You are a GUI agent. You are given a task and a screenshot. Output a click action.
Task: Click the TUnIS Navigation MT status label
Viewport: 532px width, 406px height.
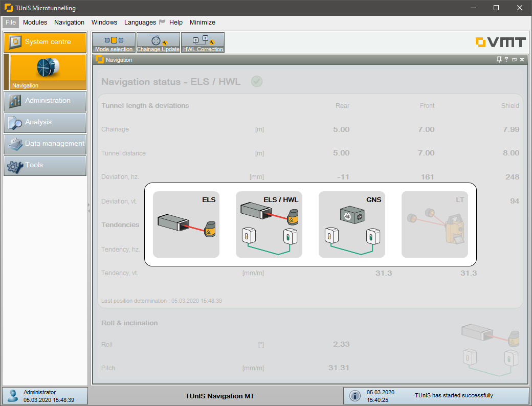pyautogui.click(x=220, y=396)
